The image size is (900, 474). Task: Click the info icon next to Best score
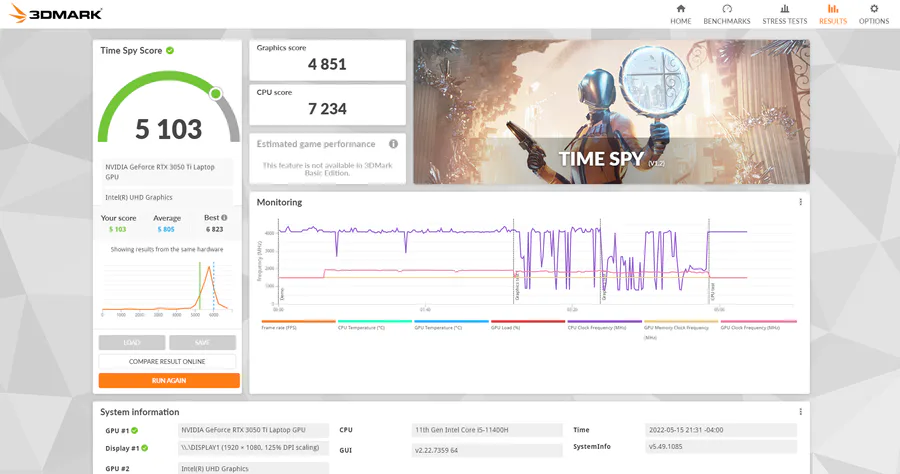point(224,217)
